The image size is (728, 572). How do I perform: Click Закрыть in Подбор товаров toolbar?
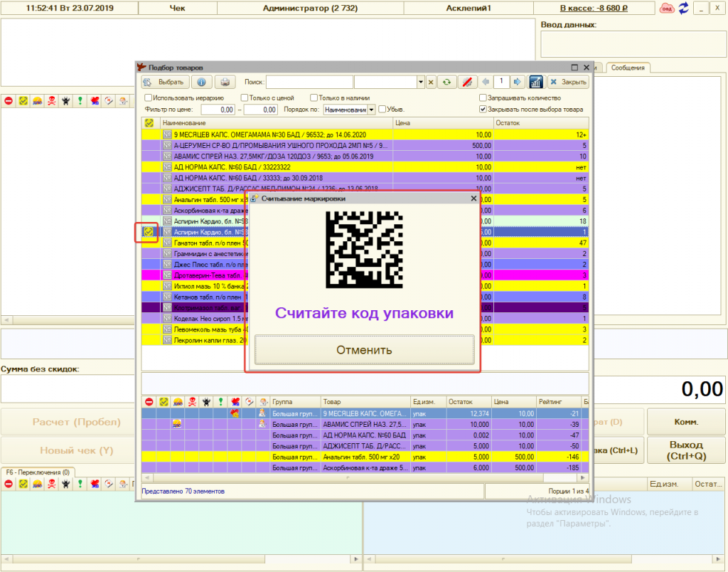568,82
